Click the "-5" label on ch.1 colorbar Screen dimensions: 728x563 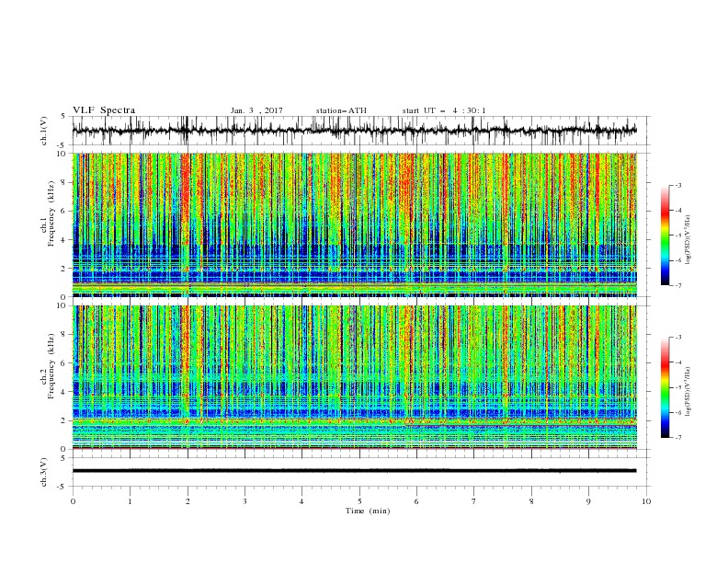click(677, 236)
